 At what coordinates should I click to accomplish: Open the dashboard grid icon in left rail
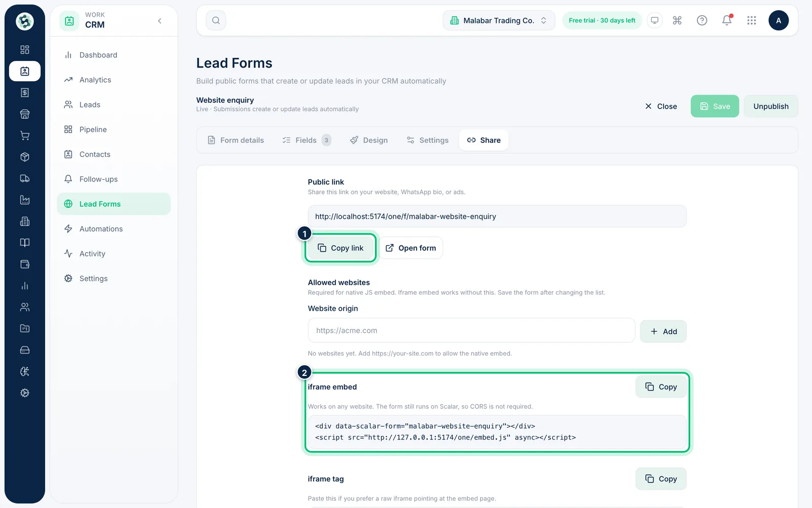pos(24,50)
